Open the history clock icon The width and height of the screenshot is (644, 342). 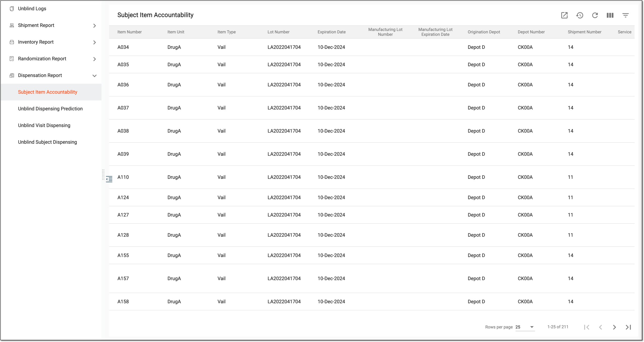tap(580, 15)
